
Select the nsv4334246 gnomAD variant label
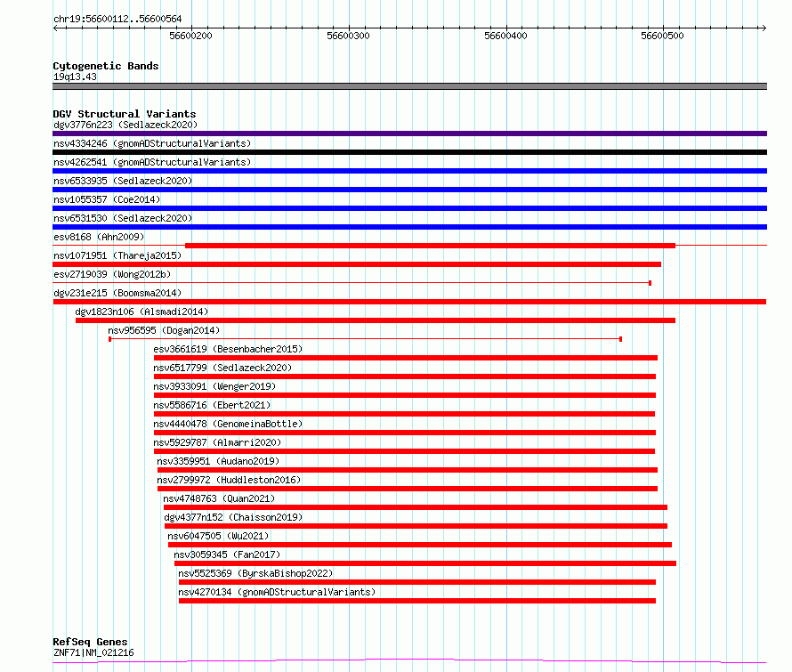152,143
